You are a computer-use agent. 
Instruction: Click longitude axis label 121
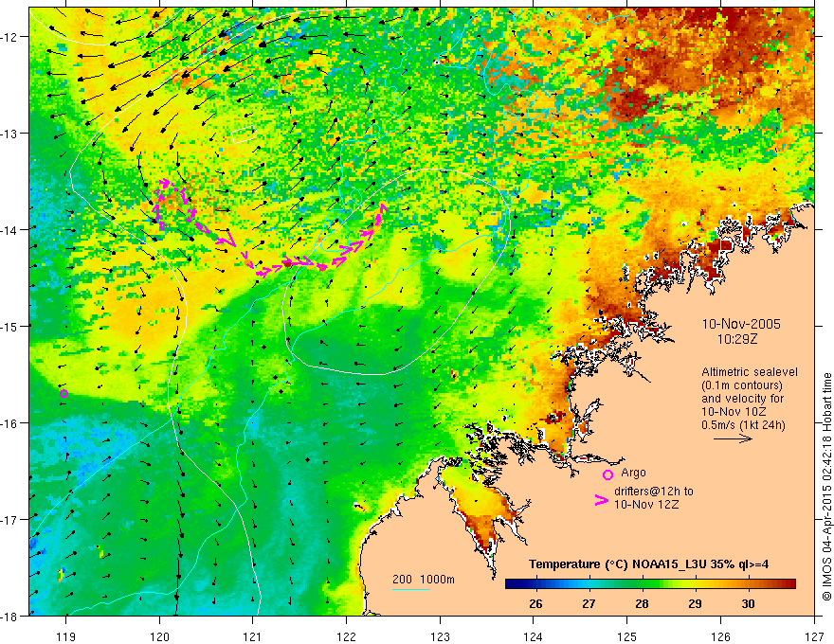pyautogui.click(x=253, y=636)
